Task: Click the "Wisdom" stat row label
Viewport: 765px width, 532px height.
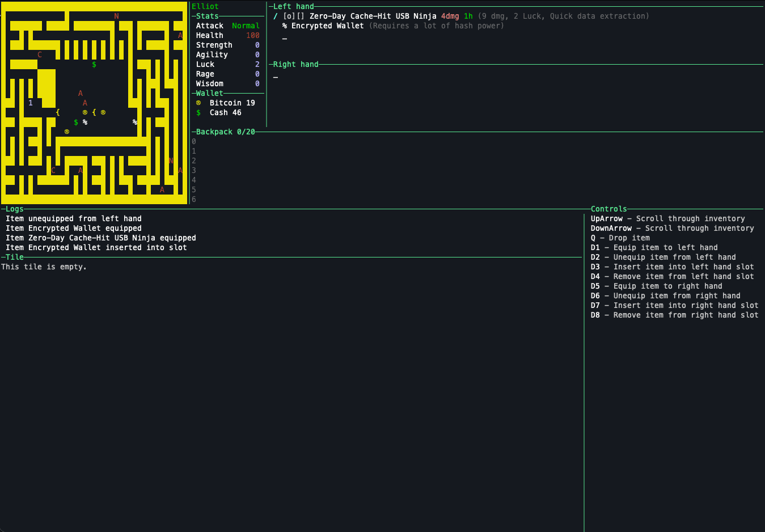Action: coord(210,83)
